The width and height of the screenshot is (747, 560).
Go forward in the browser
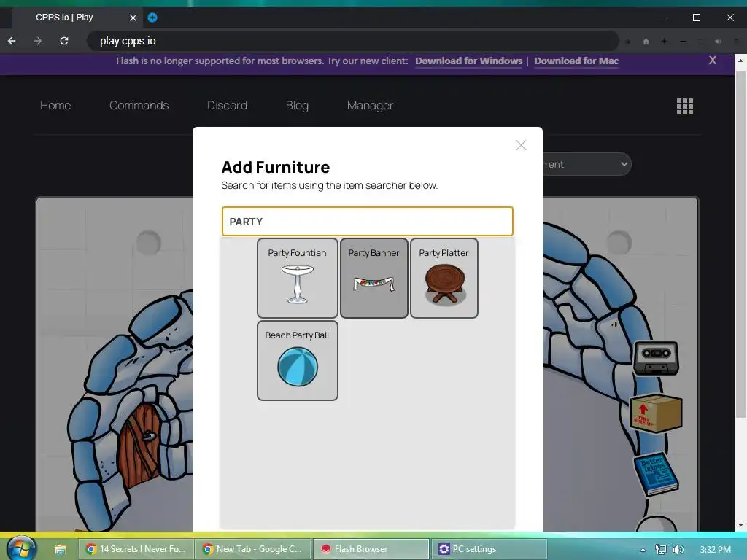(x=38, y=41)
